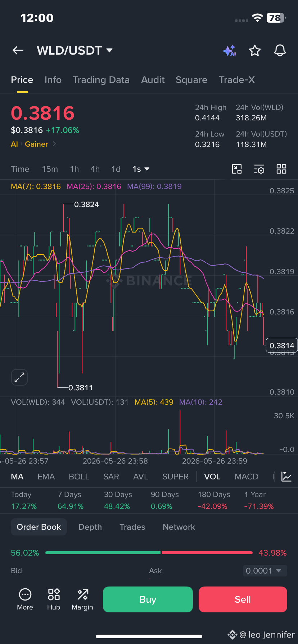298x644 pixels.
Task: Tap the bid/ask ratio bar
Action: (x=149, y=553)
